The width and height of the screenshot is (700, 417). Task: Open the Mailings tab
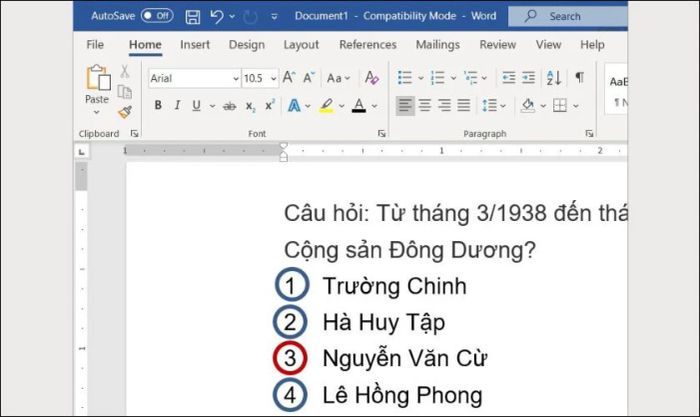tap(438, 45)
